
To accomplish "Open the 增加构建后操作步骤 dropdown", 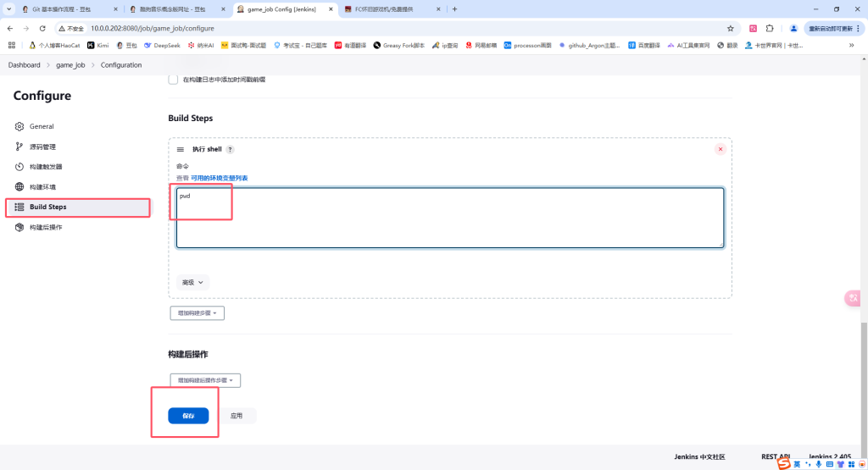I will coord(204,381).
